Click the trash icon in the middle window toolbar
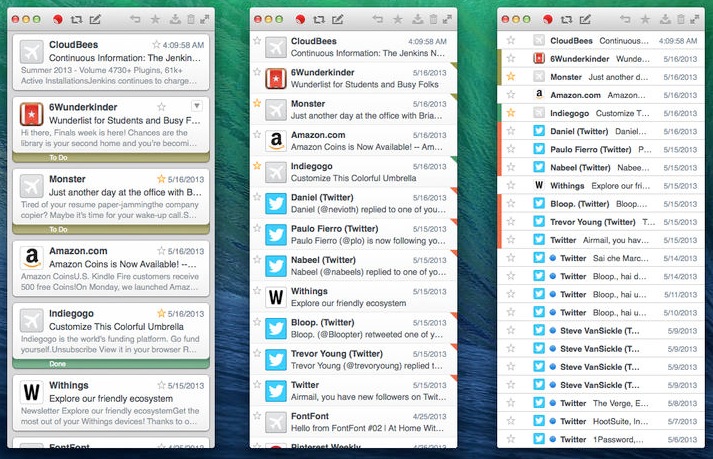Image resolution: width=713 pixels, height=459 pixels. [x=434, y=19]
